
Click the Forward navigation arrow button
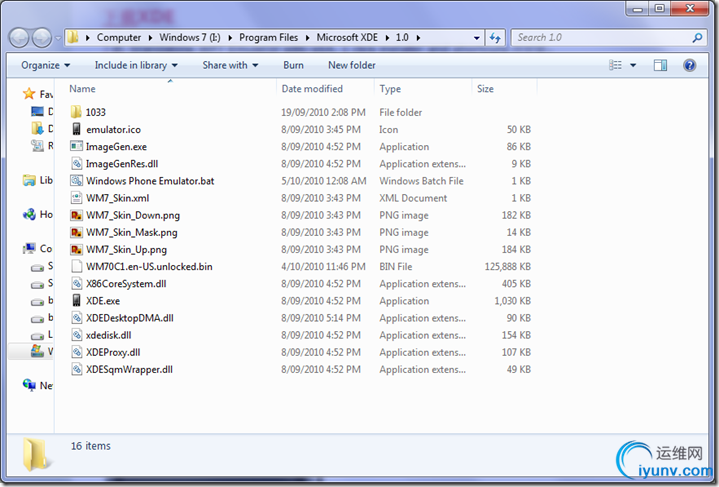point(42,38)
